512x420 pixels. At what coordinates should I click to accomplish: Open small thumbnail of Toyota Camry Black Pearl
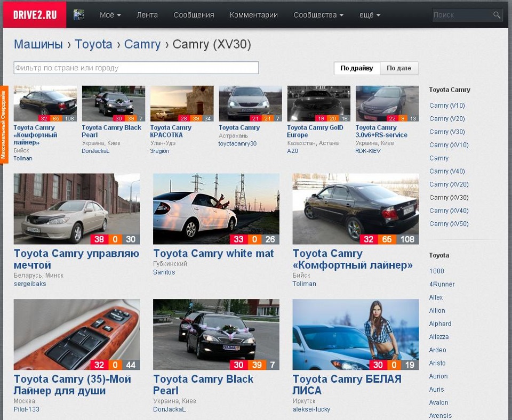pos(113,103)
